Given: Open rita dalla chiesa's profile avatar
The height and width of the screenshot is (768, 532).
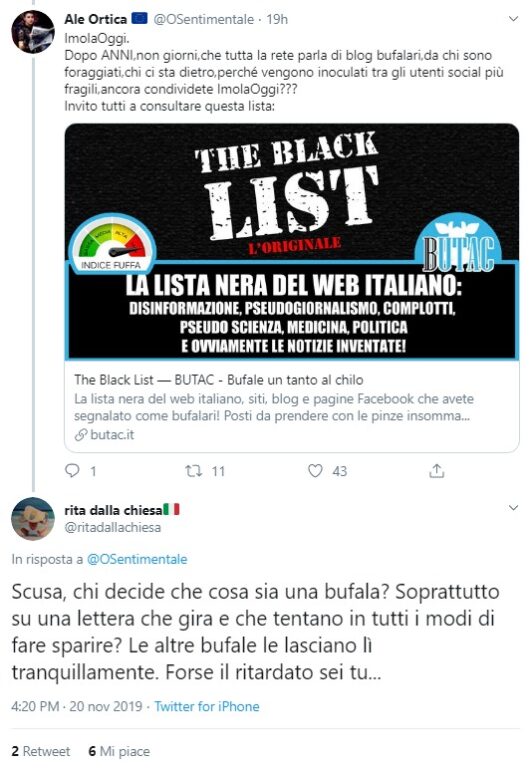Looking at the screenshot, I should click(33, 519).
